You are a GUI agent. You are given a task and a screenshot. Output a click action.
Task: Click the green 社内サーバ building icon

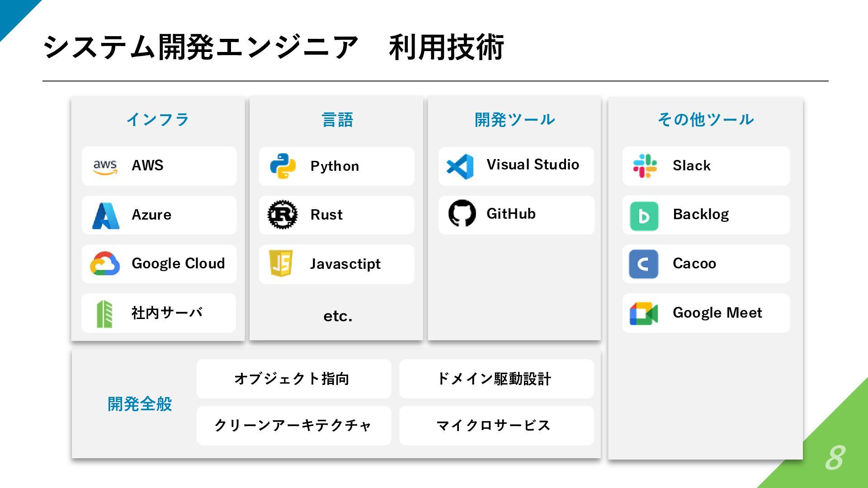click(104, 314)
